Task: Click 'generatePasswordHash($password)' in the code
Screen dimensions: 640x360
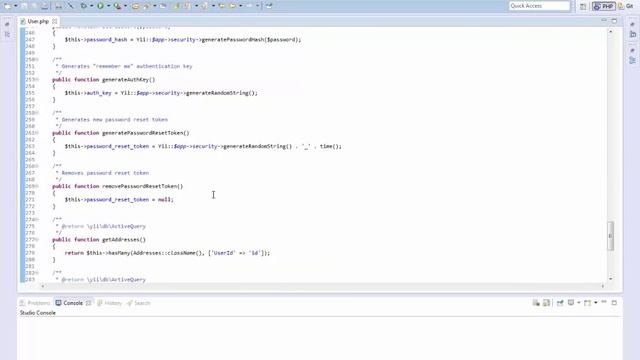Action: (250, 40)
